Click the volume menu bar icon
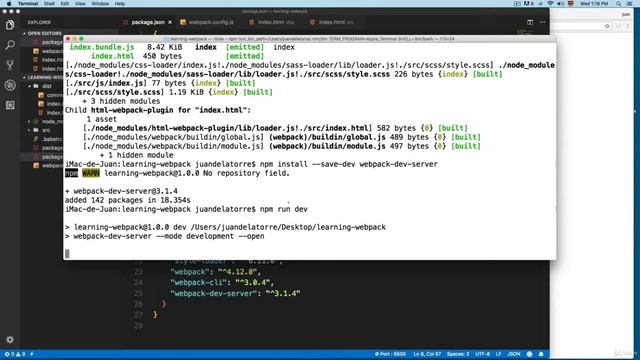 [x=560, y=3]
